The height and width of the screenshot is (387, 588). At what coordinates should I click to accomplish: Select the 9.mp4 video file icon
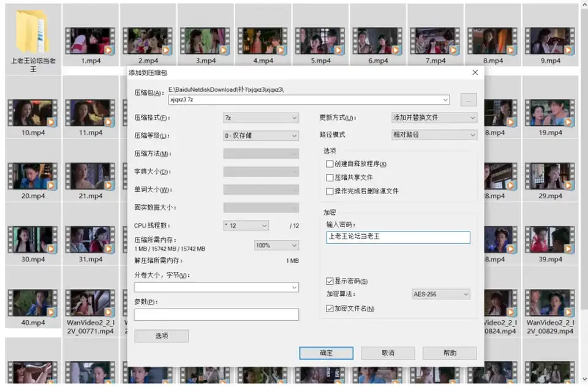[x=550, y=41]
